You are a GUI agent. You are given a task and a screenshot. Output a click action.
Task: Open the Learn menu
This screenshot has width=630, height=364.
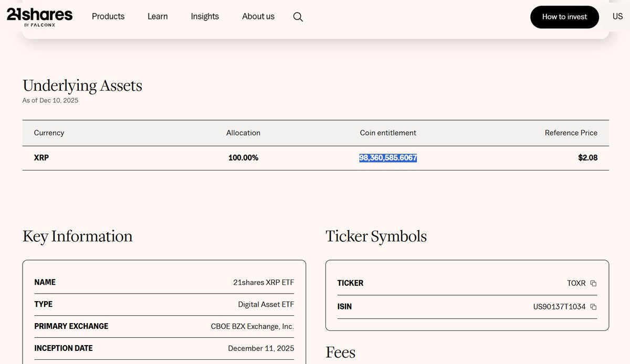pos(157,16)
